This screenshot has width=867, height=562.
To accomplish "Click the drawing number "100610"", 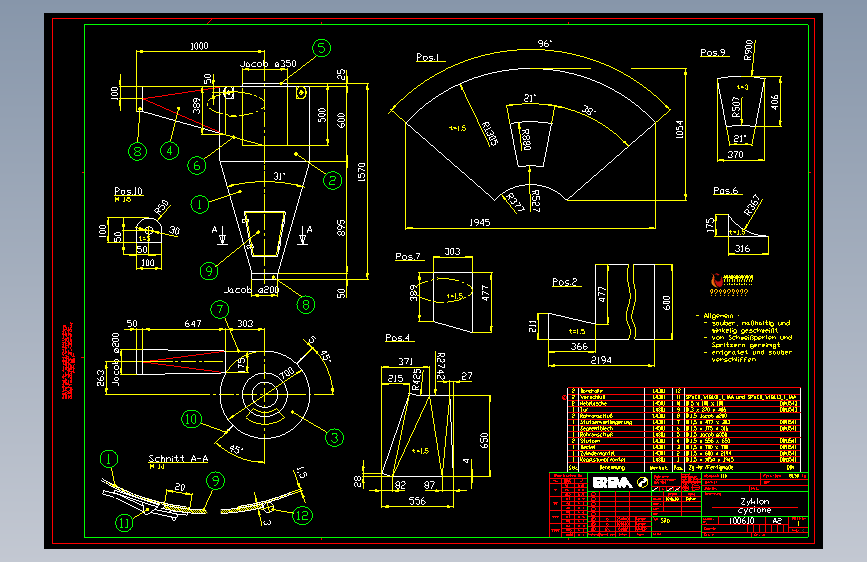I will (741, 521).
